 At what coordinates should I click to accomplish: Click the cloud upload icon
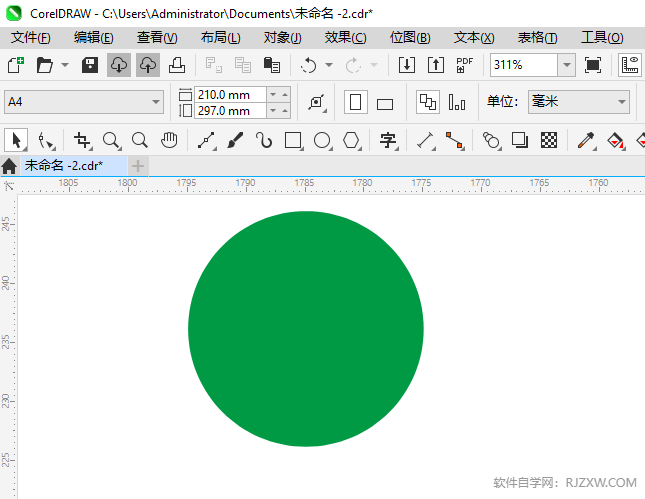tap(148, 65)
